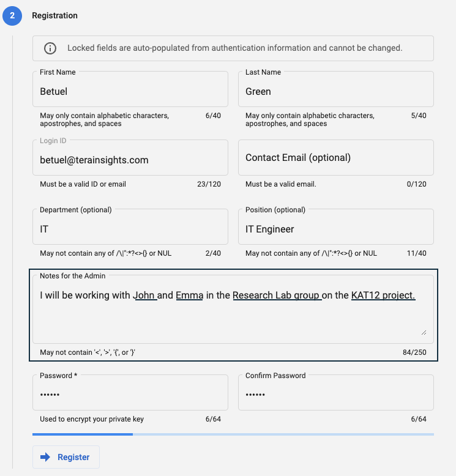This screenshot has height=476, width=456.
Task: Select the Position (optional) field
Action: click(x=335, y=229)
